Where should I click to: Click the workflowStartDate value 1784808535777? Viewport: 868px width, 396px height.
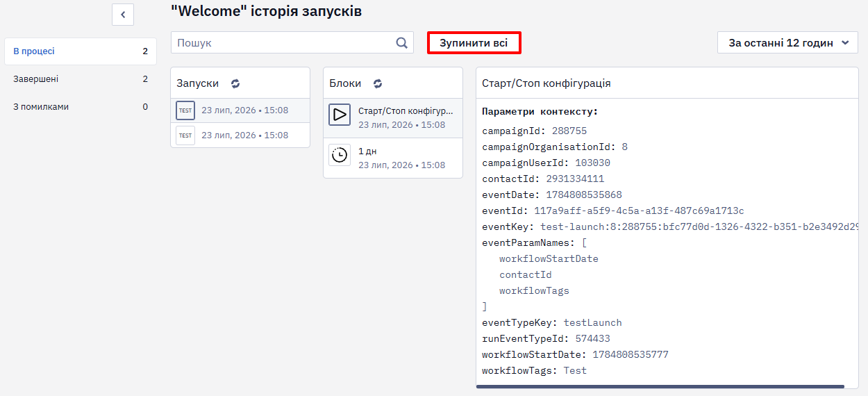click(x=631, y=354)
